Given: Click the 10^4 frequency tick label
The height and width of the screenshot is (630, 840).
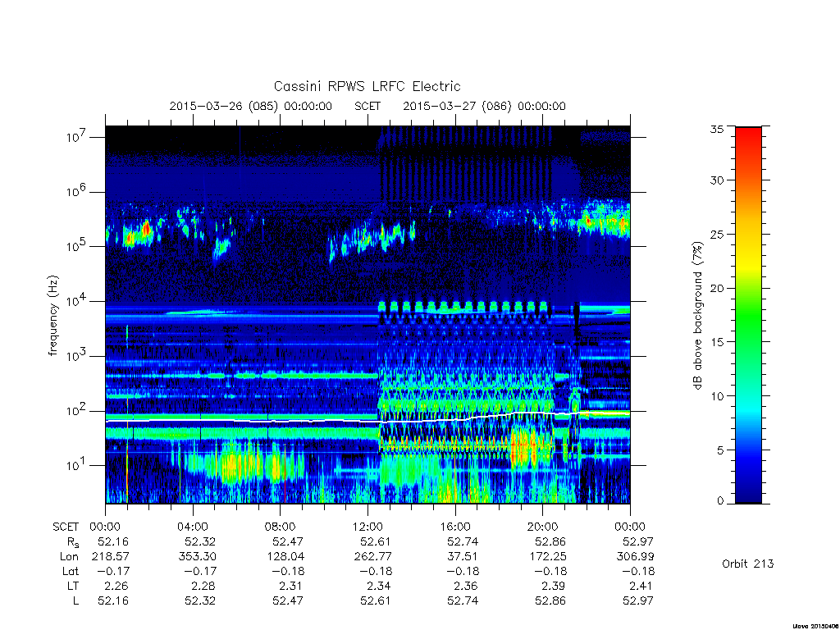Looking at the screenshot, I should [77, 301].
